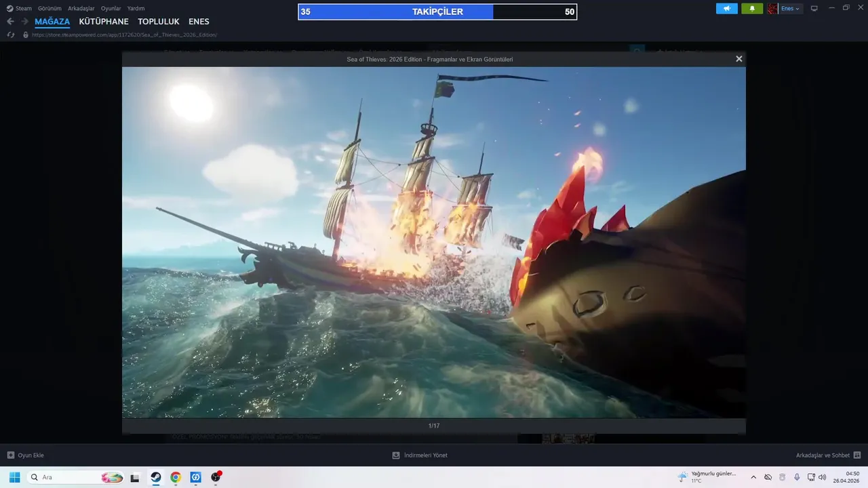Click the İndirmeleri Yönet download icon
Image resolution: width=868 pixels, height=488 pixels.
pyautogui.click(x=396, y=455)
